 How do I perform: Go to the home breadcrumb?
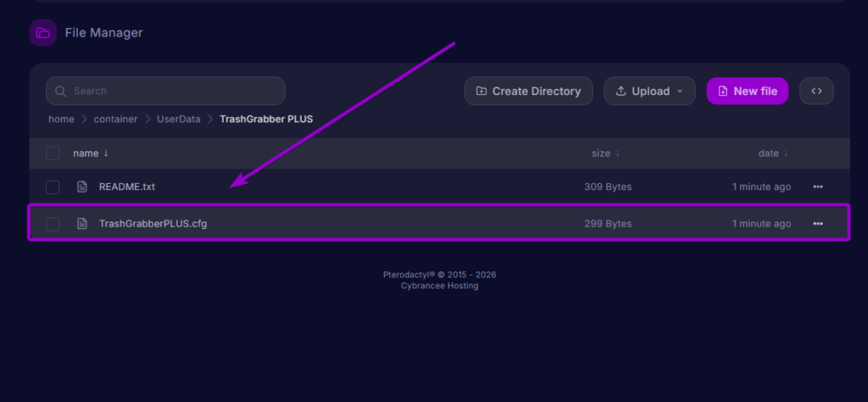coord(61,119)
